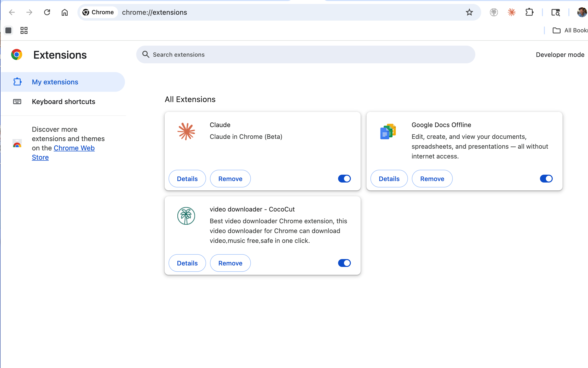
Task: Select My extensions in the sidebar
Action: pyautogui.click(x=63, y=82)
